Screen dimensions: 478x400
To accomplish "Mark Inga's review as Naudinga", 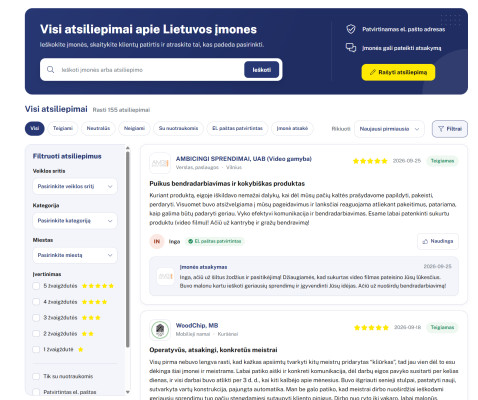I will (438, 241).
